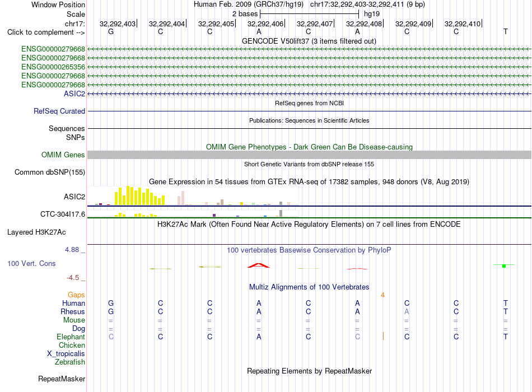532x392 pixels.
Task: Click the orange Gaps label
Action: tap(76, 295)
